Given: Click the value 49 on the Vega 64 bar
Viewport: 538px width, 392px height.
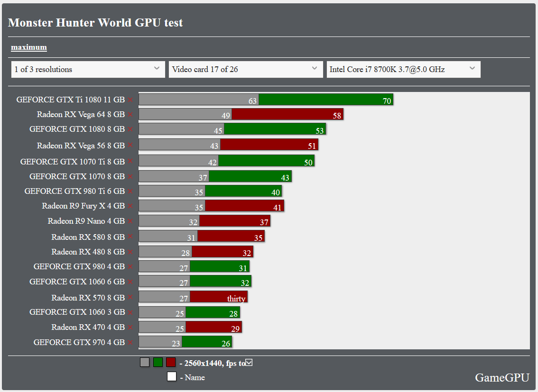Looking at the screenshot, I should point(226,116).
